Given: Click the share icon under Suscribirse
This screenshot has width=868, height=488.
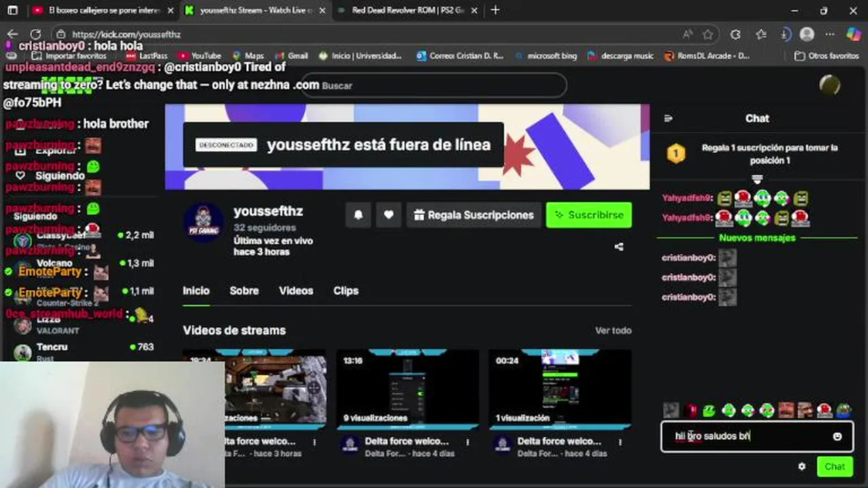Looking at the screenshot, I should [618, 247].
